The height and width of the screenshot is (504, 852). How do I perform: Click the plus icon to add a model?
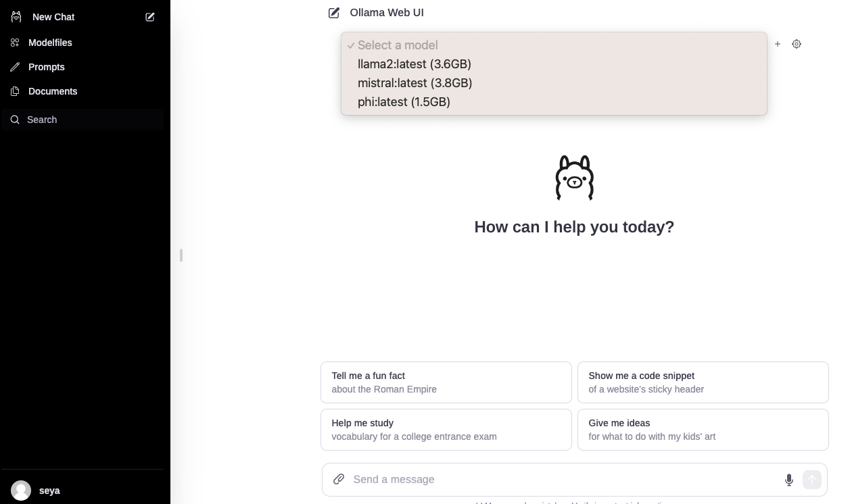778,44
